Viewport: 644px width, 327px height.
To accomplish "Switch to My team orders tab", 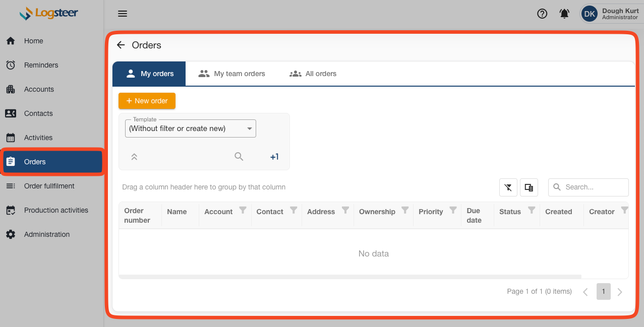I will 232,74.
